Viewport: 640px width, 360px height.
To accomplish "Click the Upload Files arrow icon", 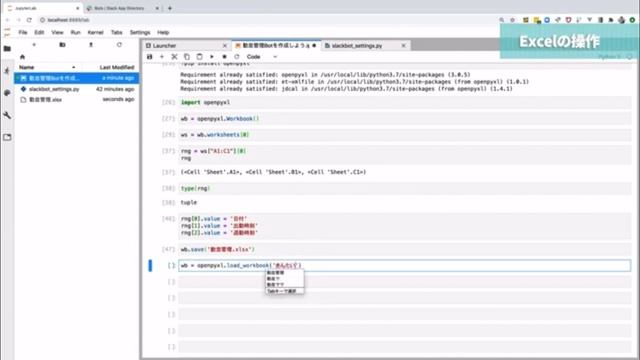I will [91, 44].
